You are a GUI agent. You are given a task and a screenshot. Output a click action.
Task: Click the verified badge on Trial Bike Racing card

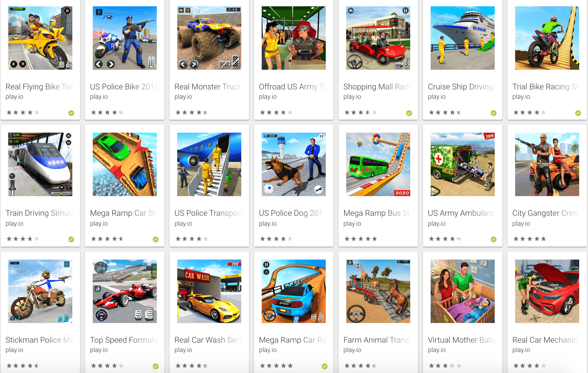click(578, 113)
